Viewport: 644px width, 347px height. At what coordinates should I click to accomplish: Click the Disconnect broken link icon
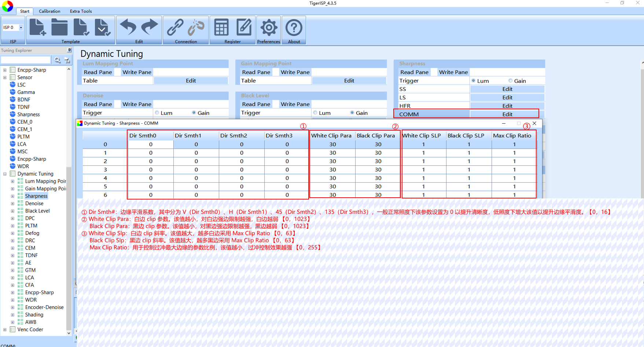click(x=196, y=28)
